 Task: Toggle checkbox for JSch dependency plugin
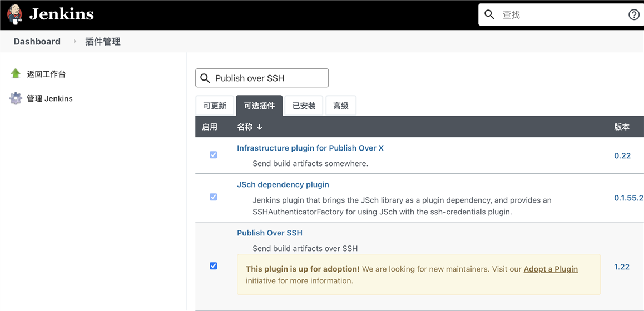tap(213, 197)
